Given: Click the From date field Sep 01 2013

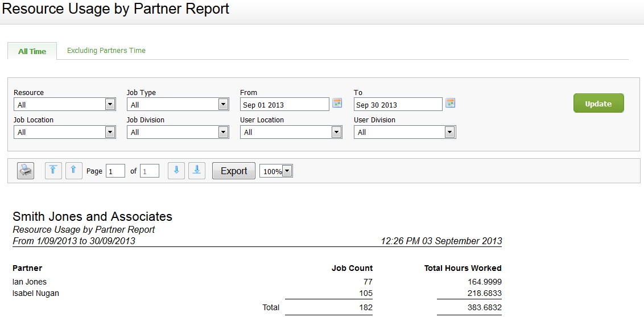Looking at the screenshot, I should (x=284, y=104).
